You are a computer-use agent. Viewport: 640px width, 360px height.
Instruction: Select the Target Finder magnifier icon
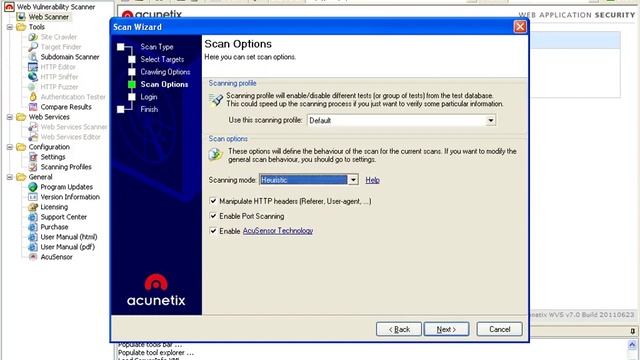[33, 47]
